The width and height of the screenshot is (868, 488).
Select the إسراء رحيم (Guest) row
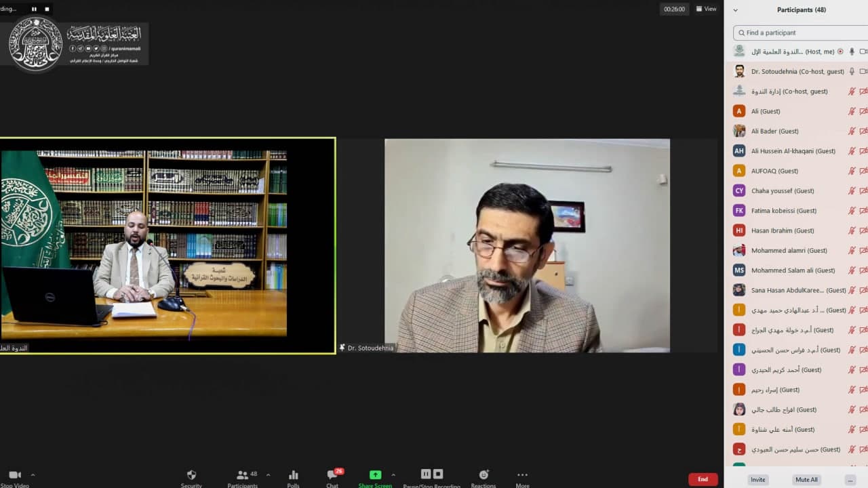798,390
